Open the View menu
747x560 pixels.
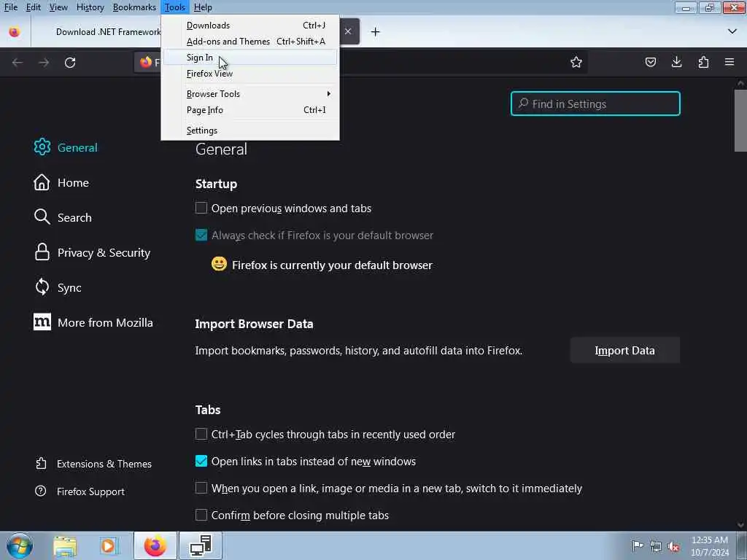(x=58, y=7)
